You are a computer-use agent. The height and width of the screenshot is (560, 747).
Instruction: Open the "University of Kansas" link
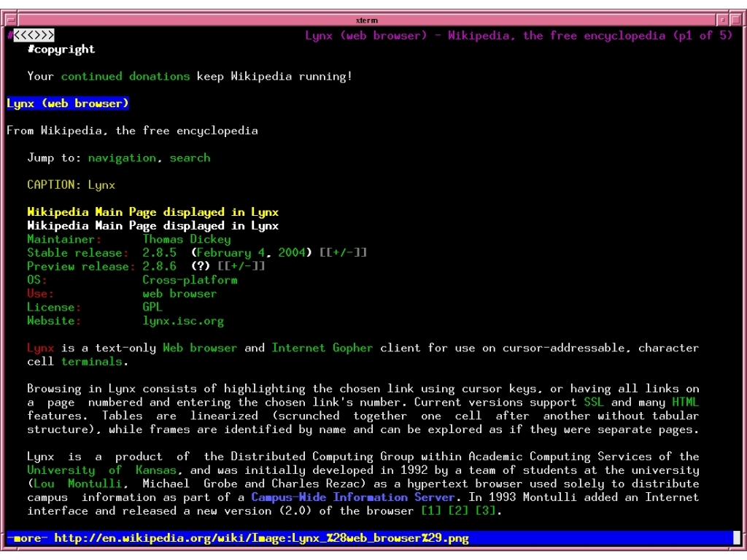[x=101, y=470]
